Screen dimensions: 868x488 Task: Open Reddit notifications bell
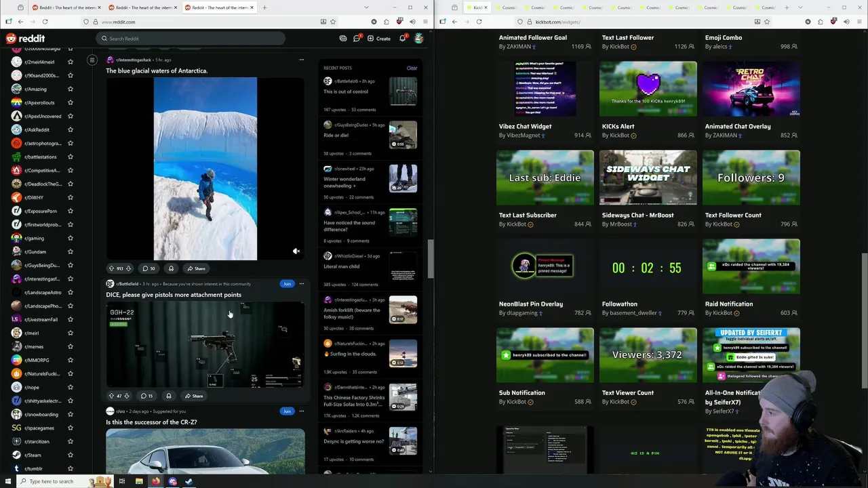pyautogui.click(x=402, y=39)
